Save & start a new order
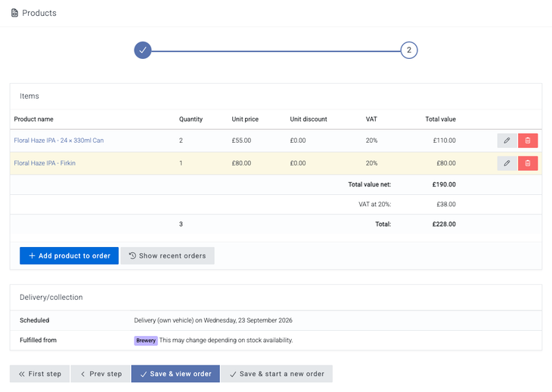552x392 pixels. click(x=277, y=374)
